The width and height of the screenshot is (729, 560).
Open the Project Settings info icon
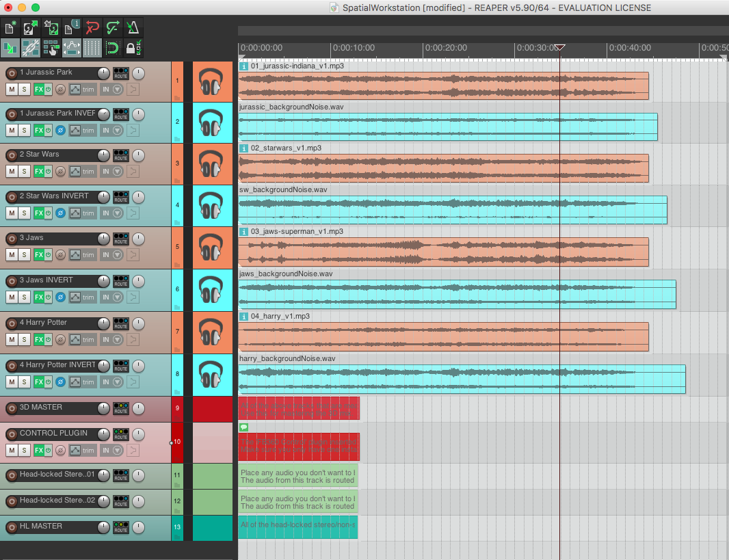[x=71, y=28]
